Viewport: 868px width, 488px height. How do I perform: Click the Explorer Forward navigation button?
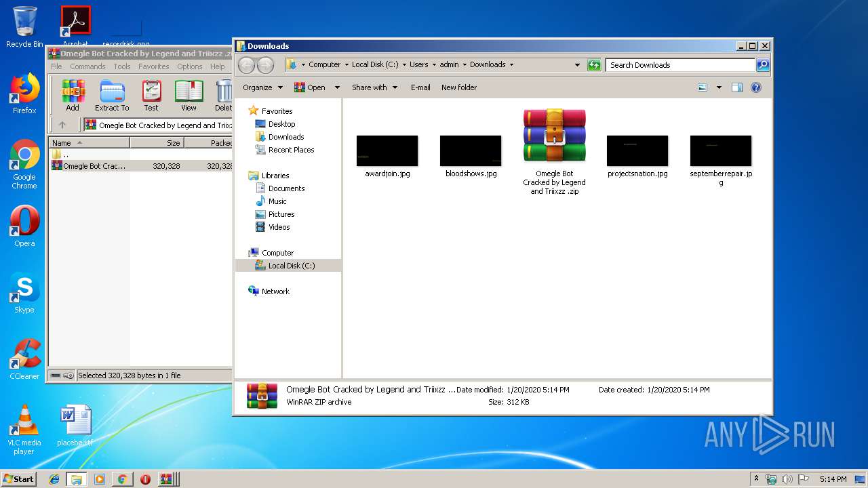pyautogui.click(x=266, y=65)
